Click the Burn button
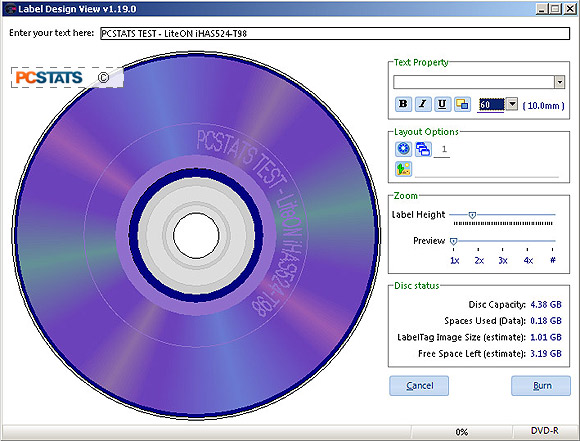 541,386
